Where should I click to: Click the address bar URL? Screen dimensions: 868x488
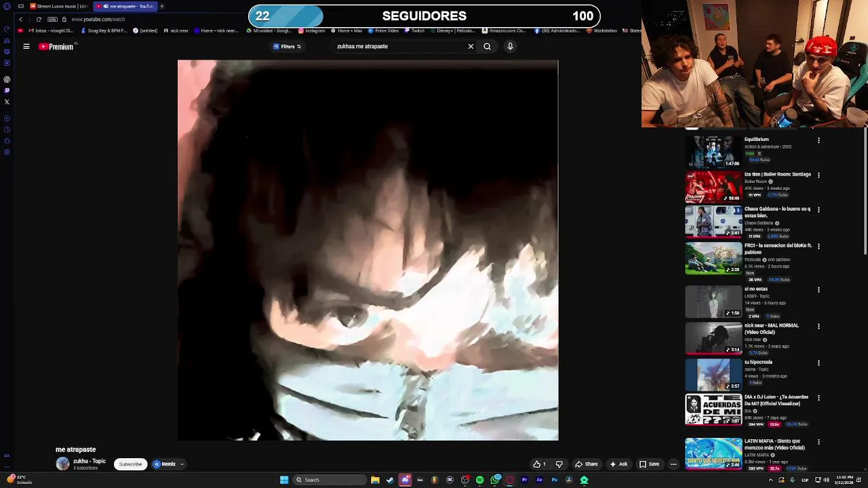coord(98,20)
